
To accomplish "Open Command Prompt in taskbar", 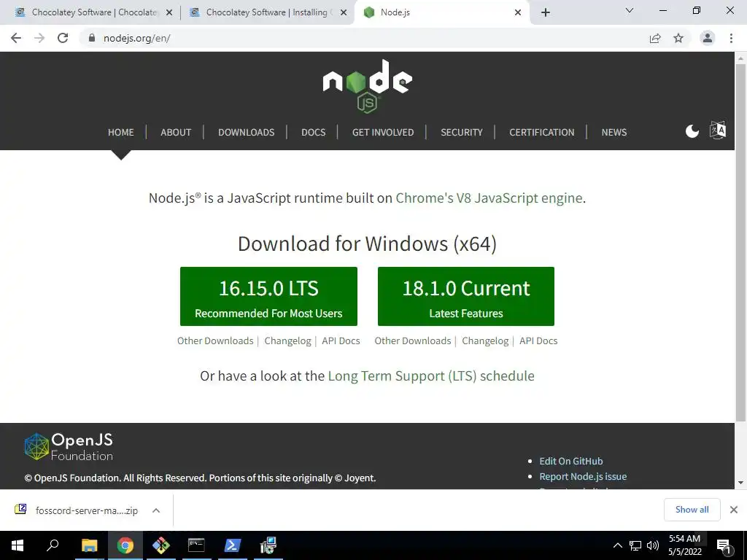I will coord(196,545).
